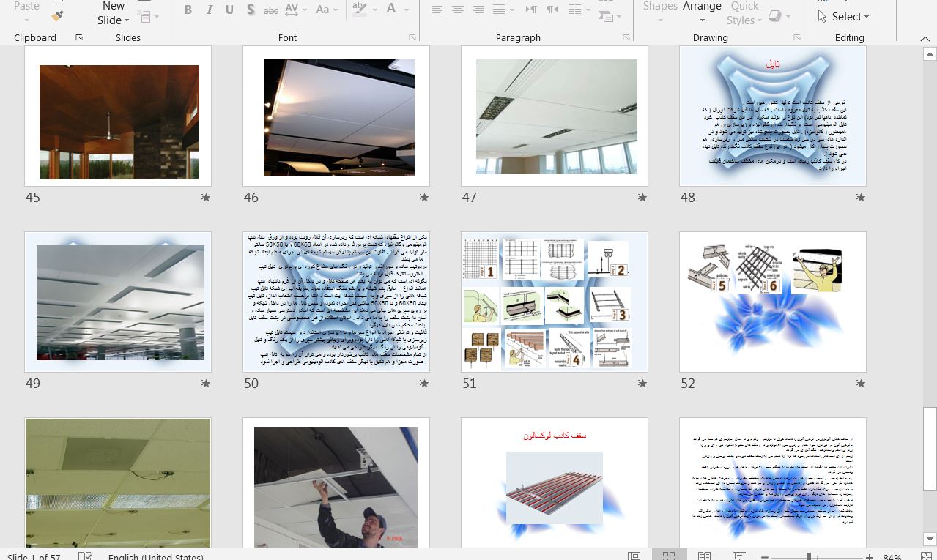The height and width of the screenshot is (560, 937).
Task: Collapse the ribbon with the chevron
Action: pos(925,38)
